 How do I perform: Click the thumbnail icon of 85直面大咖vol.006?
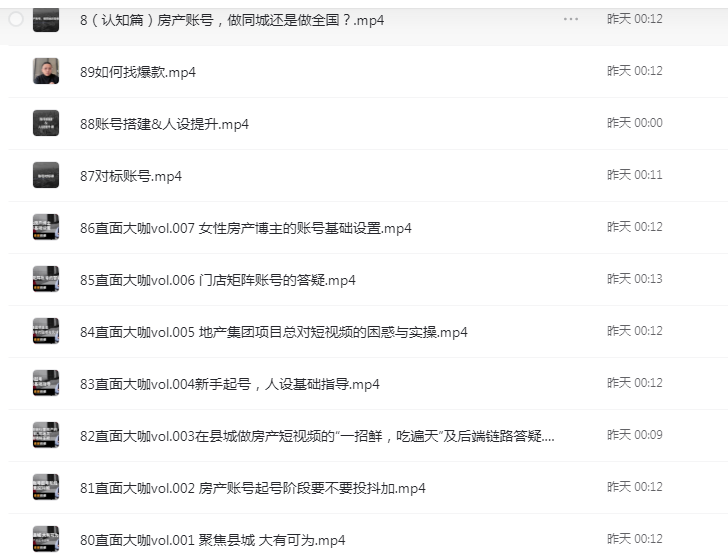pos(46,279)
